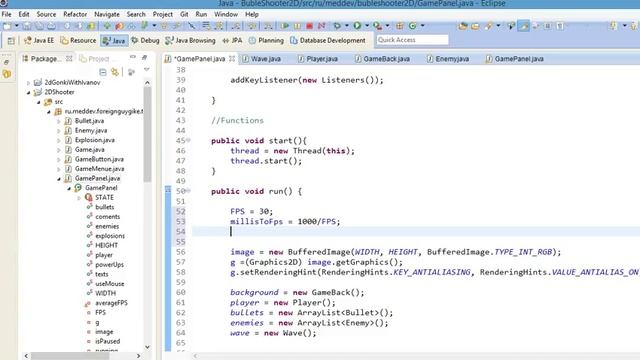The height and width of the screenshot is (360, 640).
Task: Collapse the GamePanel.java tree node
Action: pos(58,178)
